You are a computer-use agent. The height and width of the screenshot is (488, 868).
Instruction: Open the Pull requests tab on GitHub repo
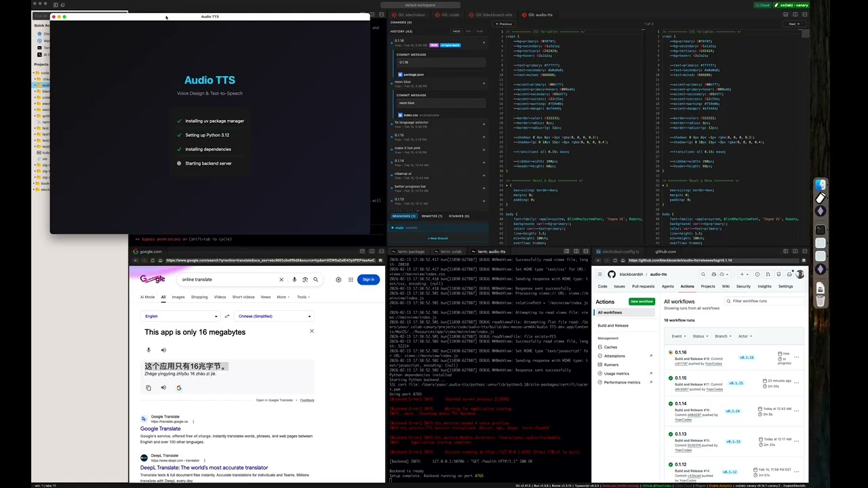pos(644,286)
